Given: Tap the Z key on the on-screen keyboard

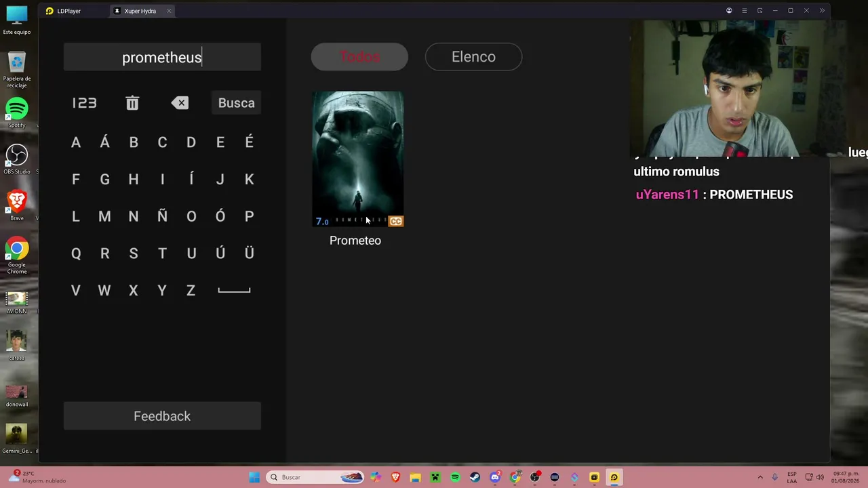Looking at the screenshot, I should click(191, 291).
